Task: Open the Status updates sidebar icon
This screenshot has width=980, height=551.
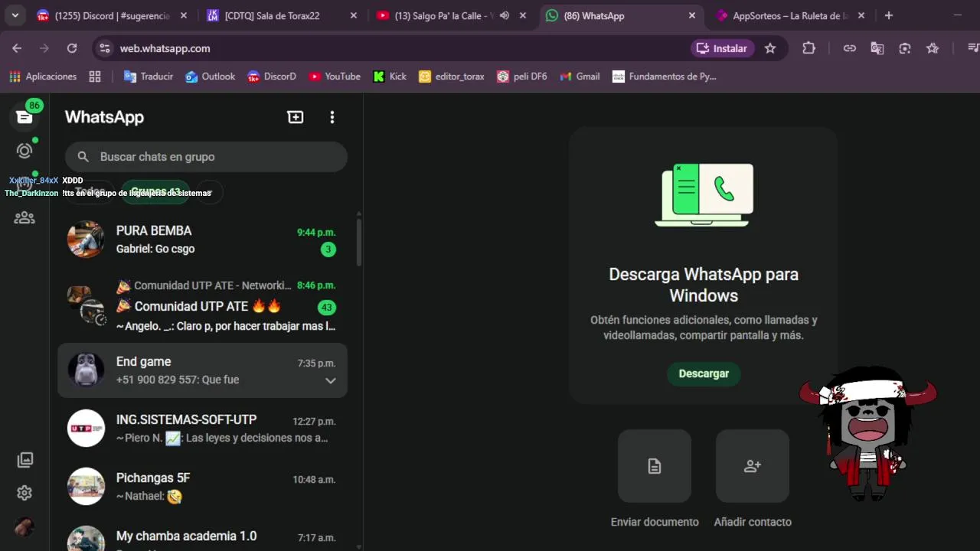Action: [24, 151]
